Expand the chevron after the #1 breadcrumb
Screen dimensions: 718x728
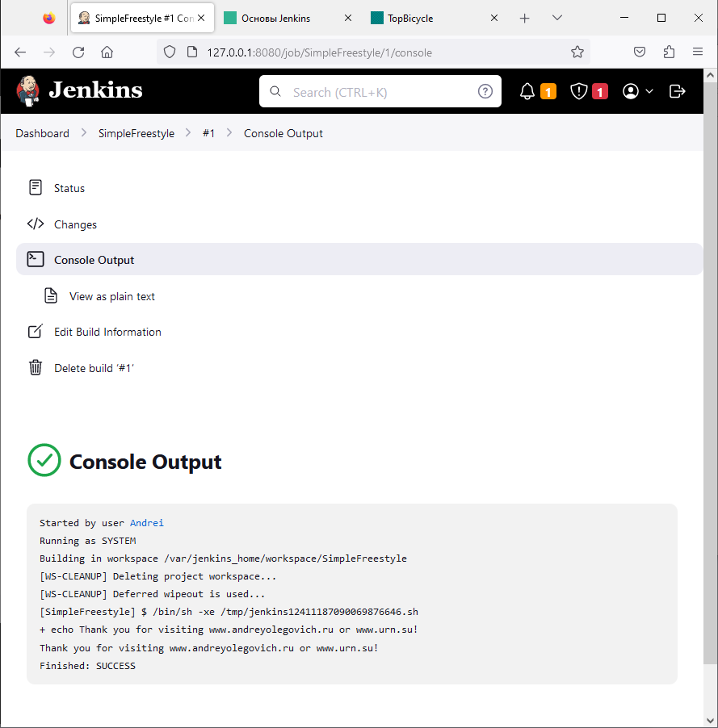[x=229, y=133]
